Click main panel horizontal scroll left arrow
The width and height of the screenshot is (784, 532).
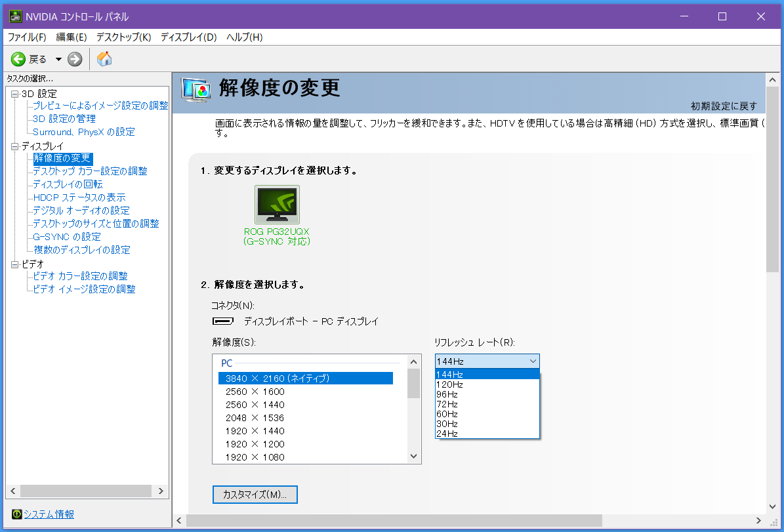tap(180, 520)
